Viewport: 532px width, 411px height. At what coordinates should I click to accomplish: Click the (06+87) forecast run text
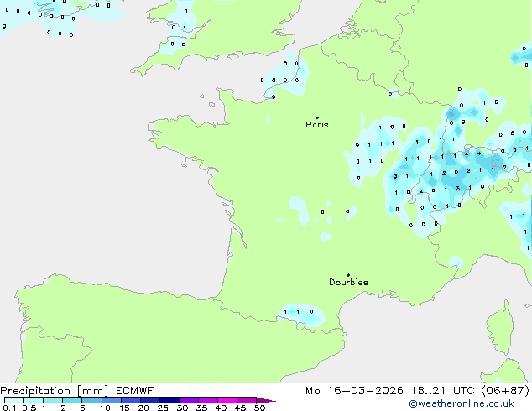coord(506,391)
